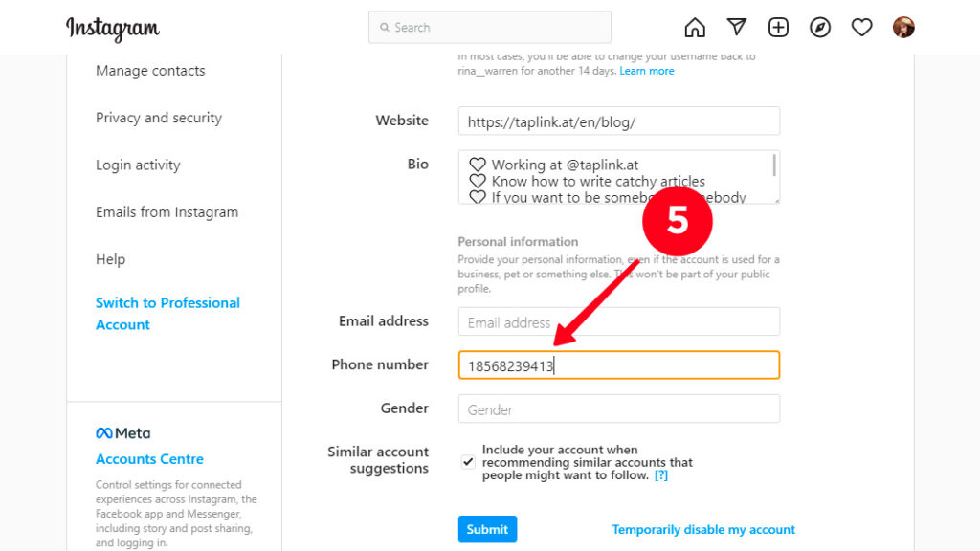Image resolution: width=980 pixels, height=551 pixels.
Task: Open Accounts Centre
Action: (149, 459)
